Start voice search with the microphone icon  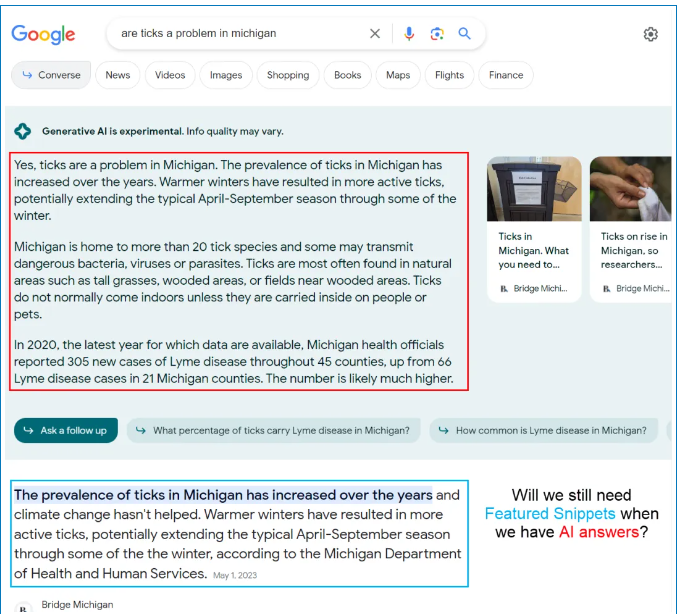click(409, 33)
